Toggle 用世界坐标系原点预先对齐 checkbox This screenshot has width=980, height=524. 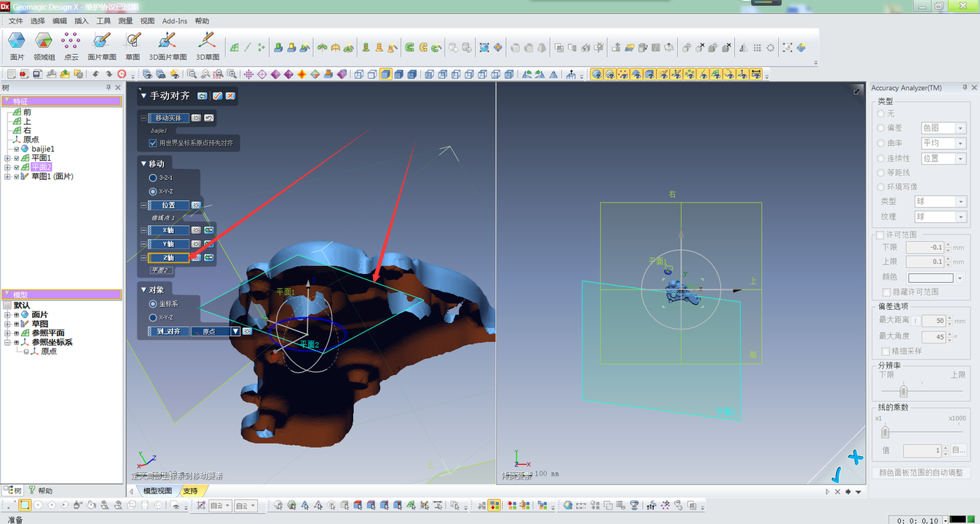tap(153, 143)
